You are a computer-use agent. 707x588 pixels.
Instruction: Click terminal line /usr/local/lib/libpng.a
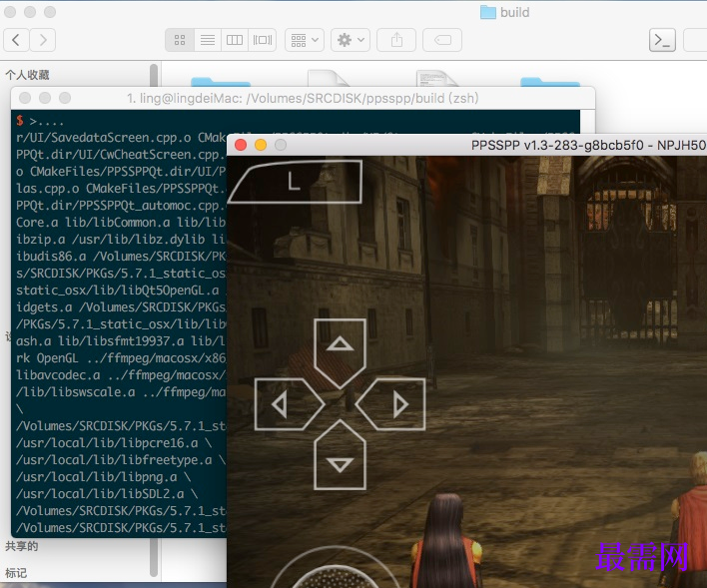click(x=103, y=476)
